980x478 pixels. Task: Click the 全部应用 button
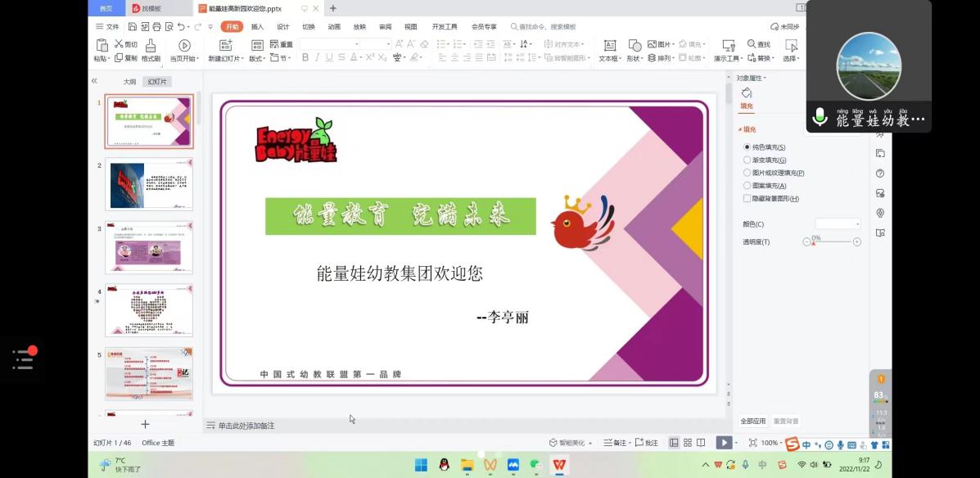point(753,422)
